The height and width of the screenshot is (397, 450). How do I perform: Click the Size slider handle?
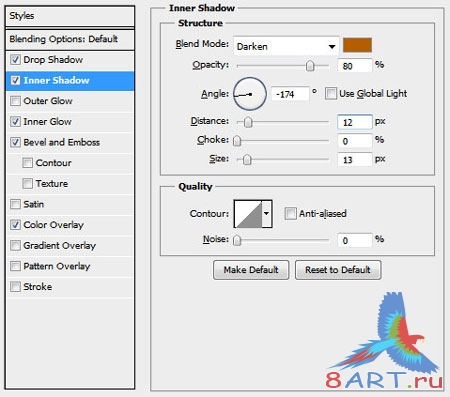tap(247, 160)
